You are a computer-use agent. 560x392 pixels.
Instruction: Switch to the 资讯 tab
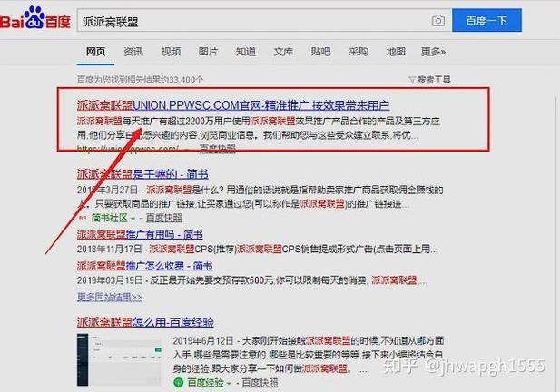(x=133, y=52)
